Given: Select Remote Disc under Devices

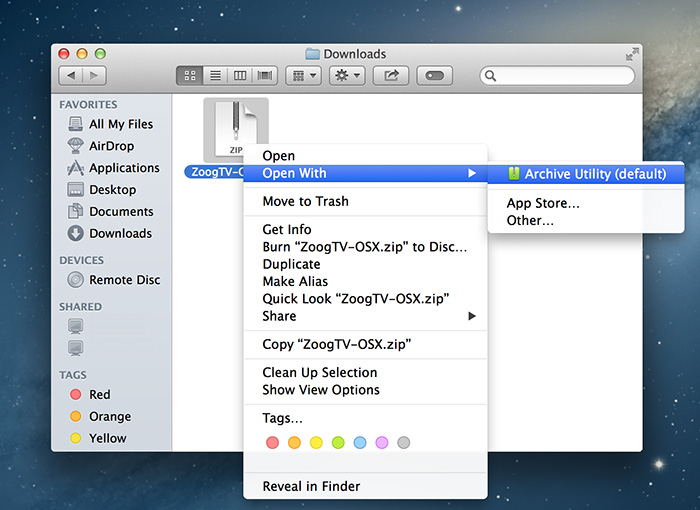Looking at the screenshot, I should coord(114,280).
